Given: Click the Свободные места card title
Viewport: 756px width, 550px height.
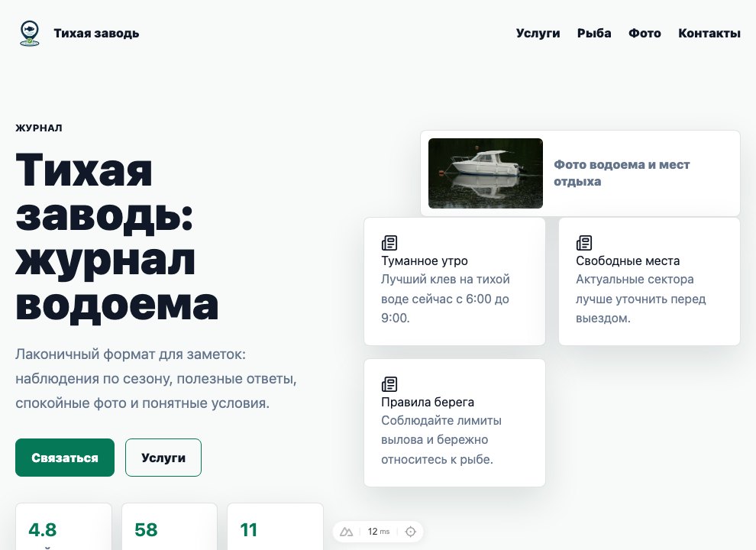Looking at the screenshot, I should 628,260.
